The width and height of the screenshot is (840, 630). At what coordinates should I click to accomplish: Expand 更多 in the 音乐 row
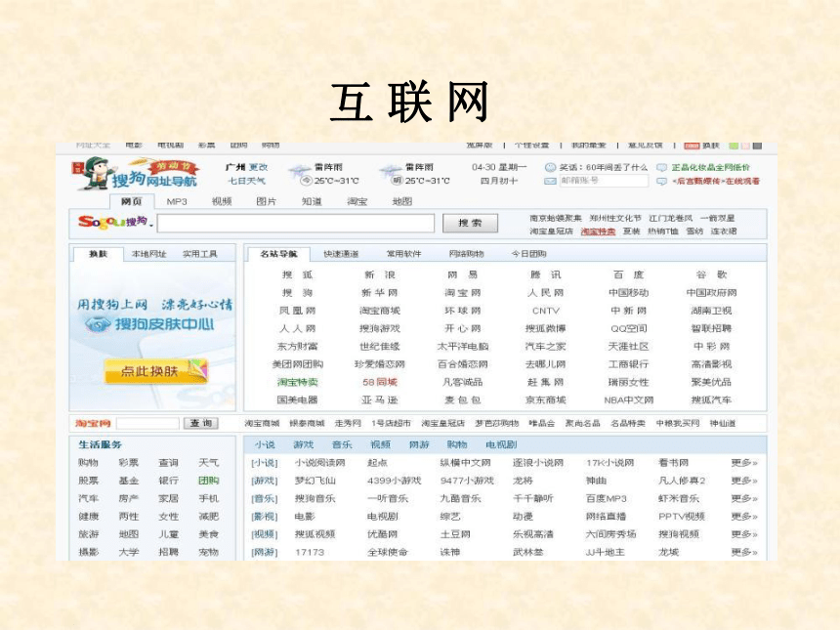click(x=744, y=499)
